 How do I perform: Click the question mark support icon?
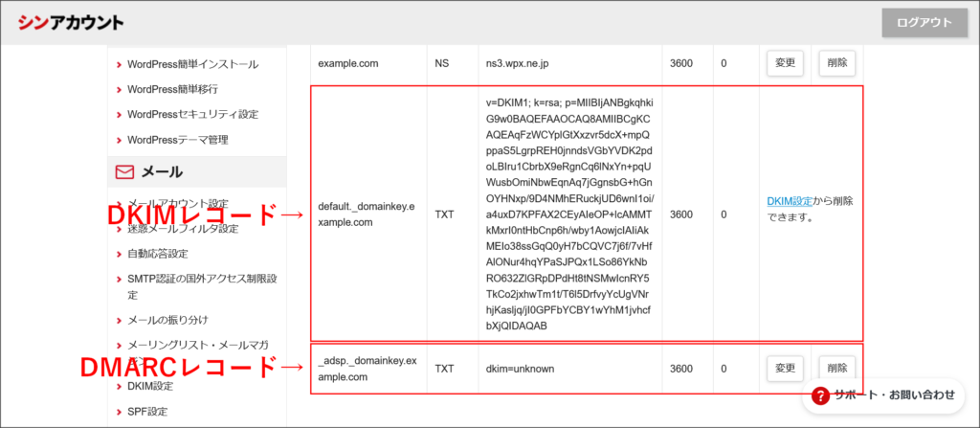pos(820,394)
